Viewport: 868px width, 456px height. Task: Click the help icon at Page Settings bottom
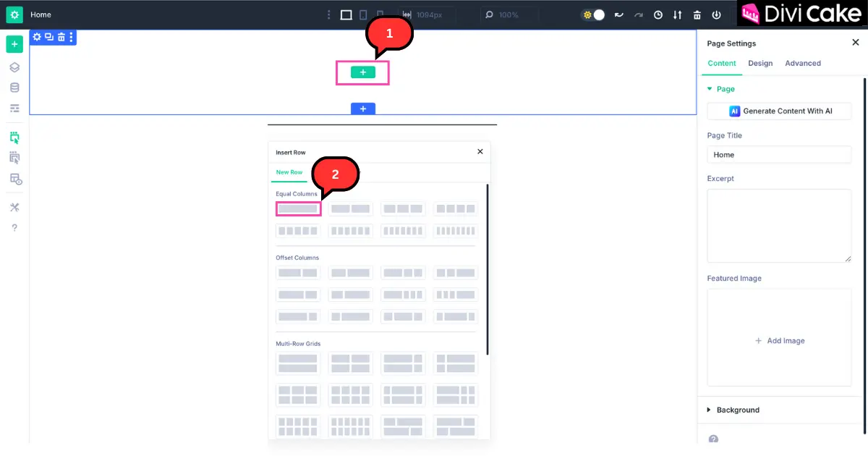(x=713, y=439)
